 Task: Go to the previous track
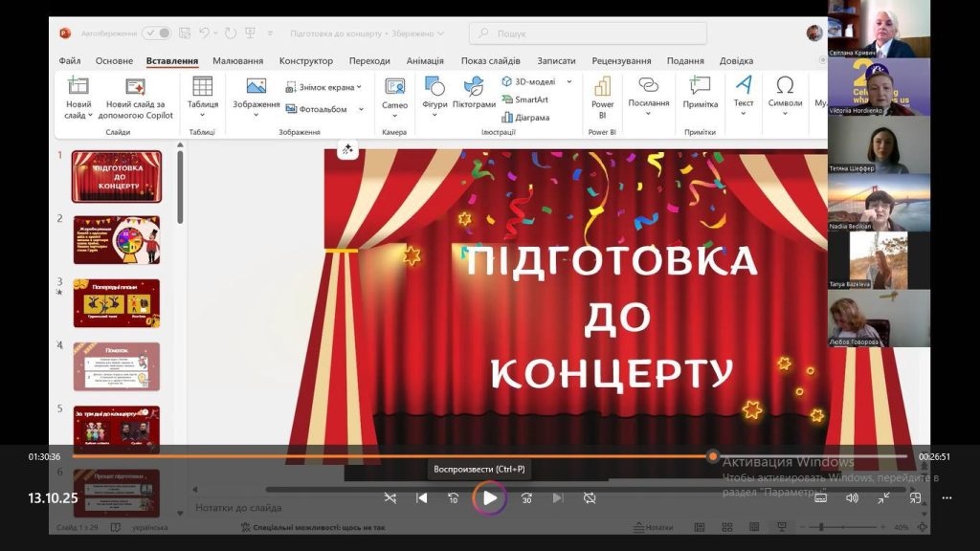[421, 497]
